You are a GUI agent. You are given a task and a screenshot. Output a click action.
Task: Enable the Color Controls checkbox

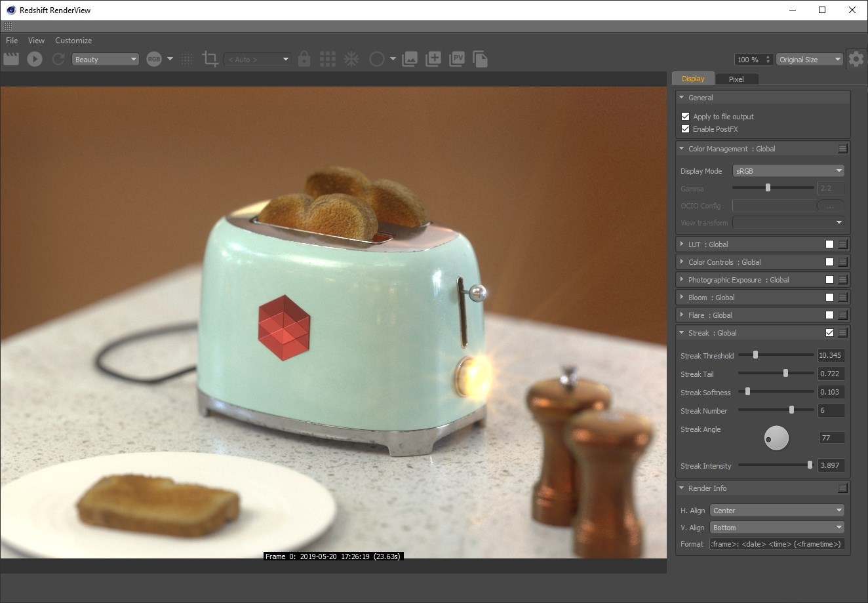tap(829, 262)
